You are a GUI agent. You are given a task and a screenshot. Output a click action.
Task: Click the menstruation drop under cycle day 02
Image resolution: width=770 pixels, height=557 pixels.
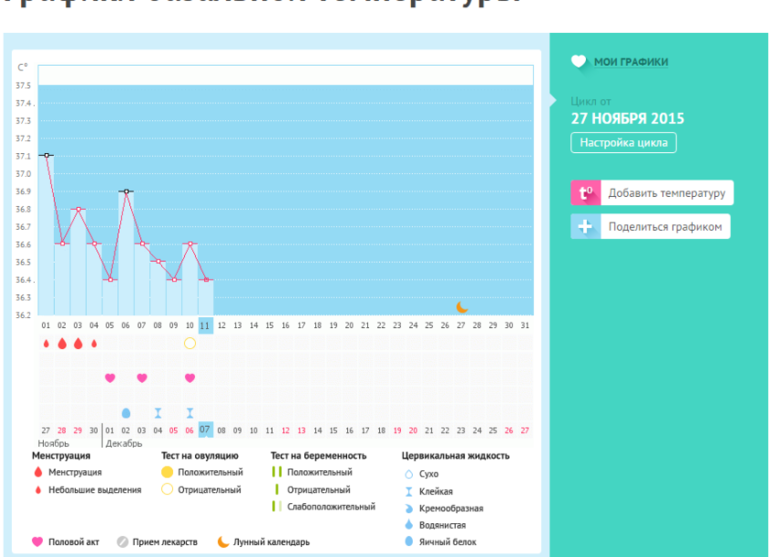pos(62,343)
